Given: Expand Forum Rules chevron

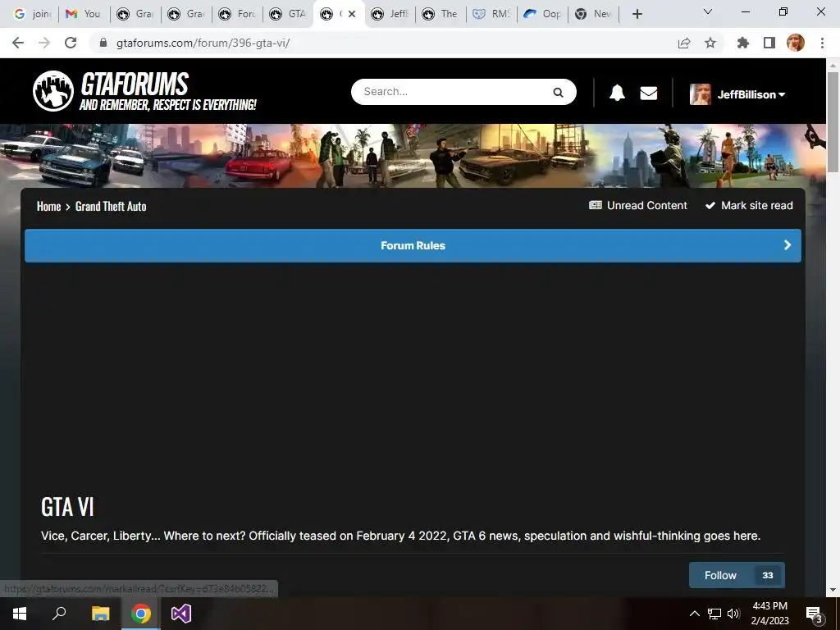Looking at the screenshot, I should (x=787, y=244).
